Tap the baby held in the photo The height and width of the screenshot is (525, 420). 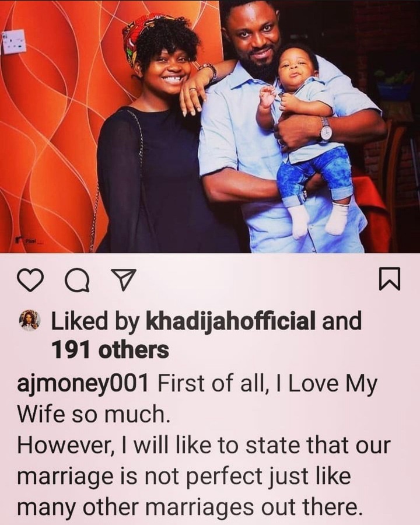click(304, 141)
